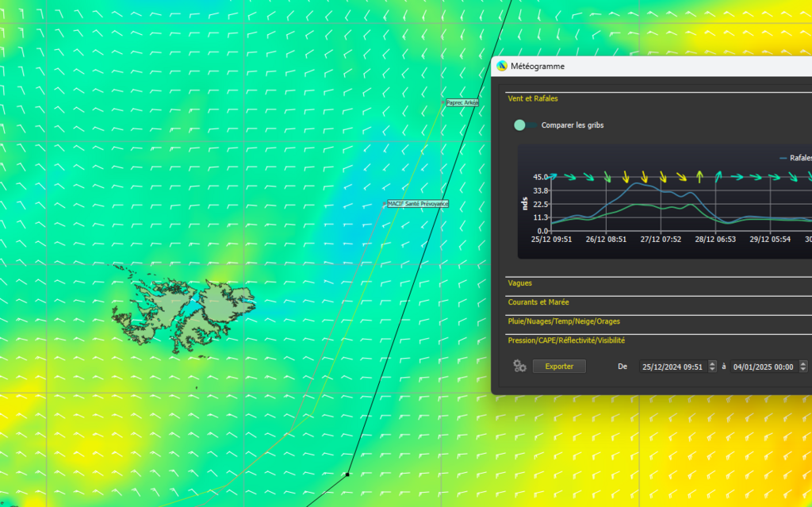Screen dimensions: 812x507
Task: Click the 22.5 value on the wind axis
Action: (x=540, y=204)
